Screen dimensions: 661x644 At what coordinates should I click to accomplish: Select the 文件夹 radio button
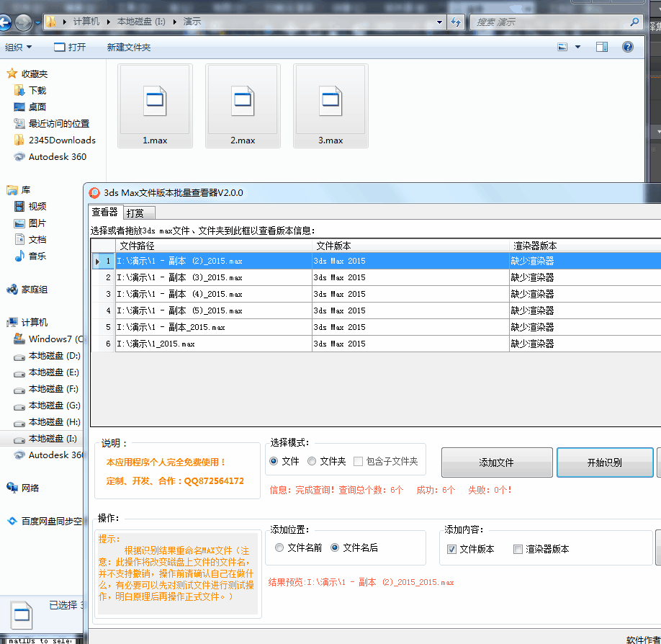[x=312, y=461]
